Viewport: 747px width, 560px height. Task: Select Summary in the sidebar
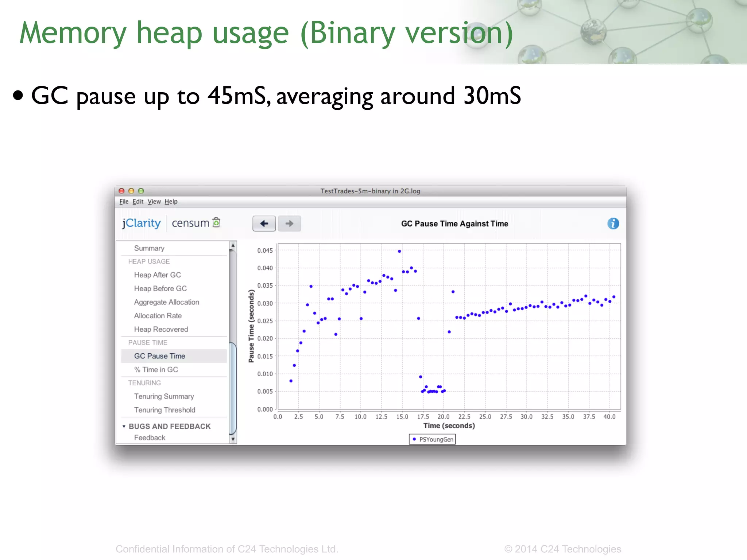[149, 248]
